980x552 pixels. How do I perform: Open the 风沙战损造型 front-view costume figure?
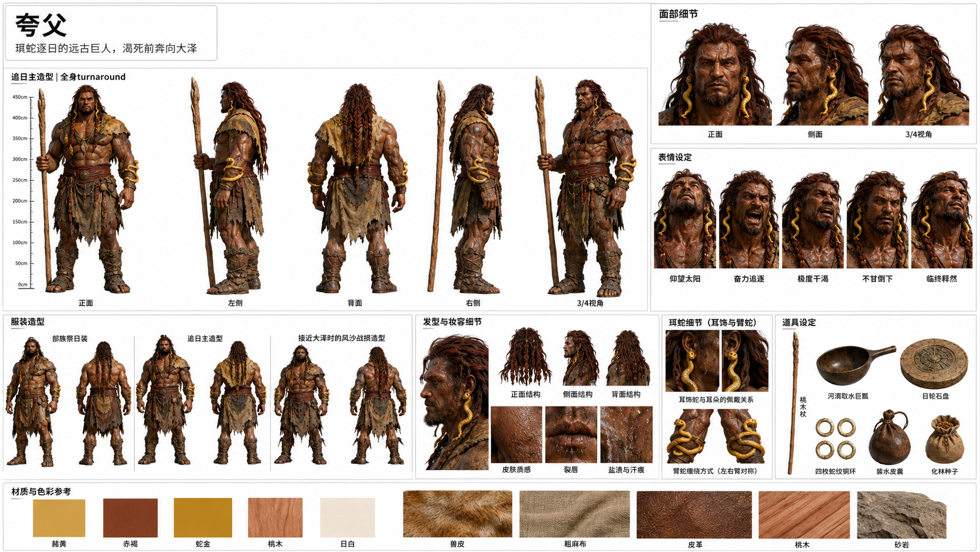pyautogui.click(x=301, y=405)
